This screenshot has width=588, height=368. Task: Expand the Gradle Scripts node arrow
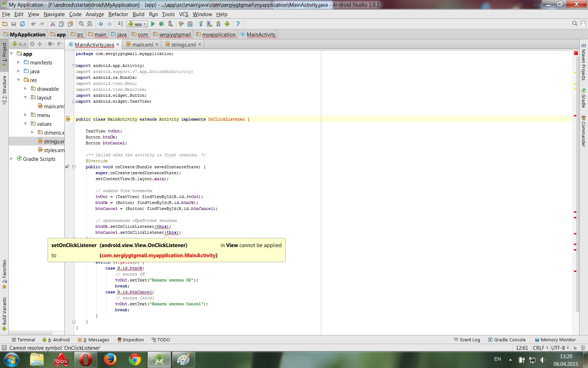tap(12, 159)
